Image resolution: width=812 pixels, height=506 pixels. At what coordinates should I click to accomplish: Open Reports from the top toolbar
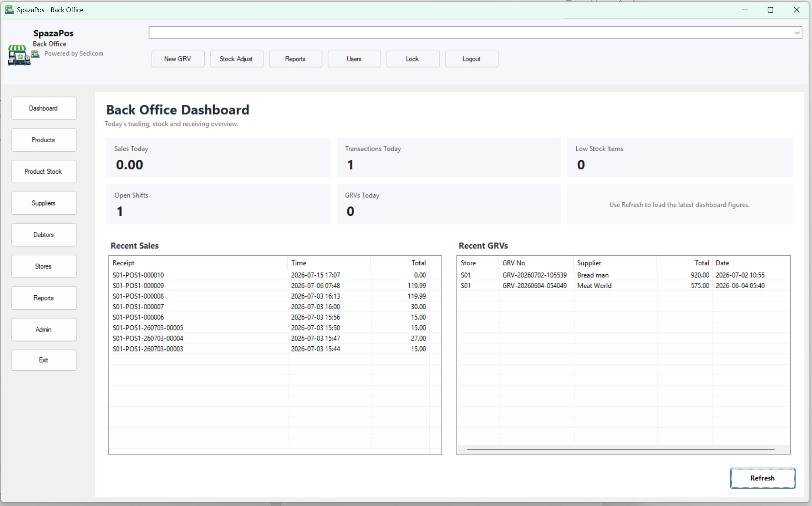(295, 59)
